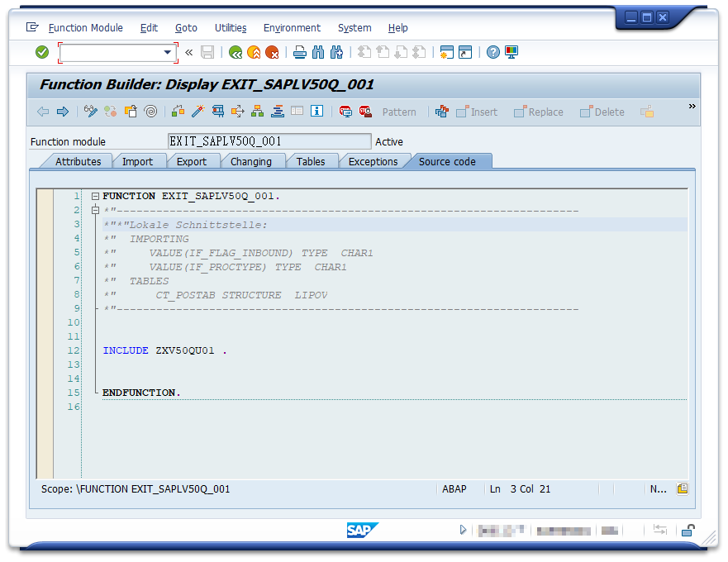Open Help with the blue question mark icon
The height and width of the screenshot is (562, 728).
pyautogui.click(x=493, y=52)
